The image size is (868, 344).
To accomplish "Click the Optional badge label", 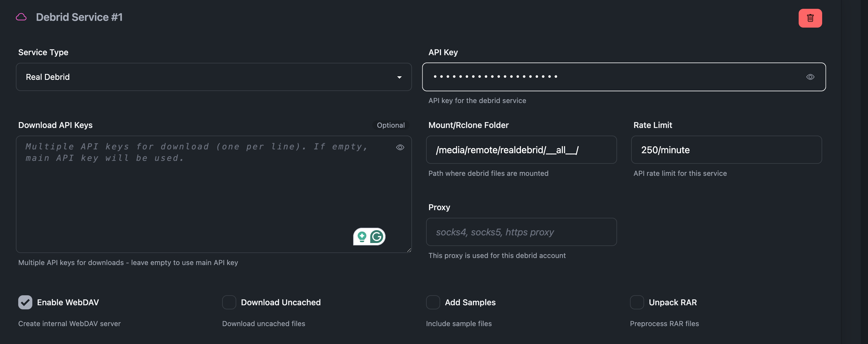I will pos(391,125).
